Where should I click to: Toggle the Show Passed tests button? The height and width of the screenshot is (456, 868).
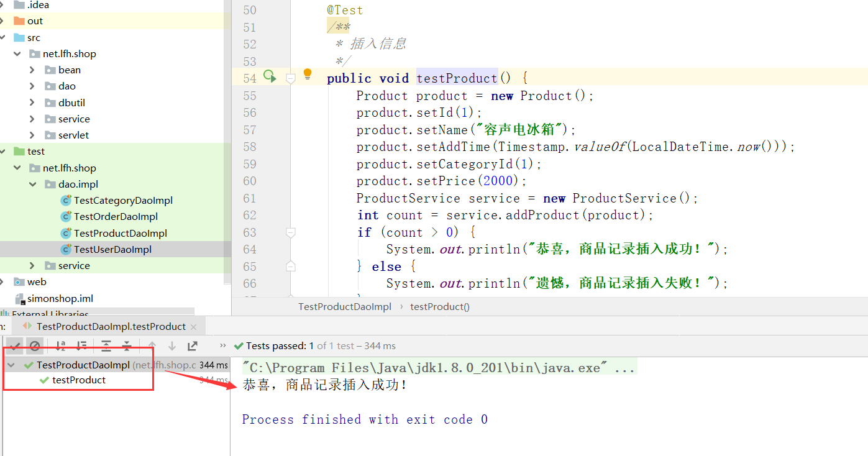16,346
